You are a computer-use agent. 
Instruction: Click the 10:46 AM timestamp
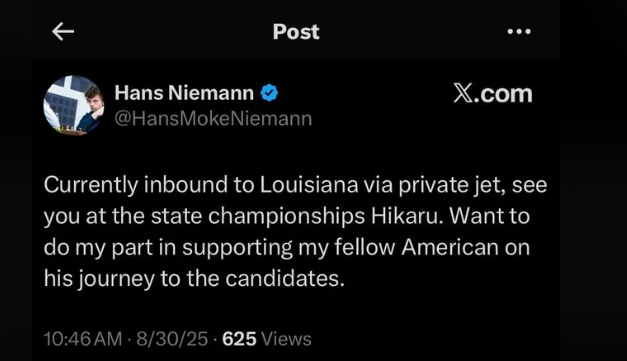click(x=83, y=339)
